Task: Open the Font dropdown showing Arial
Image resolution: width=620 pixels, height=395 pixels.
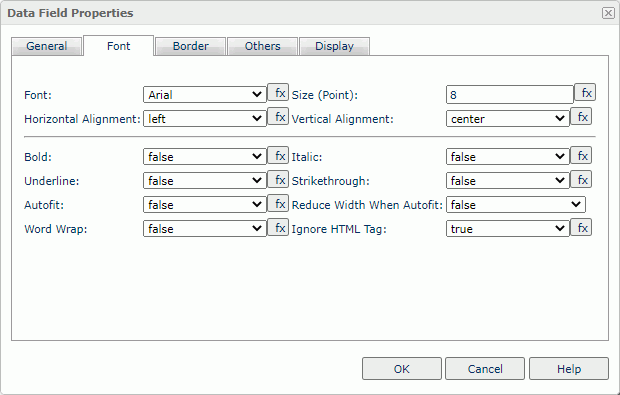Action: [x=205, y=94]
